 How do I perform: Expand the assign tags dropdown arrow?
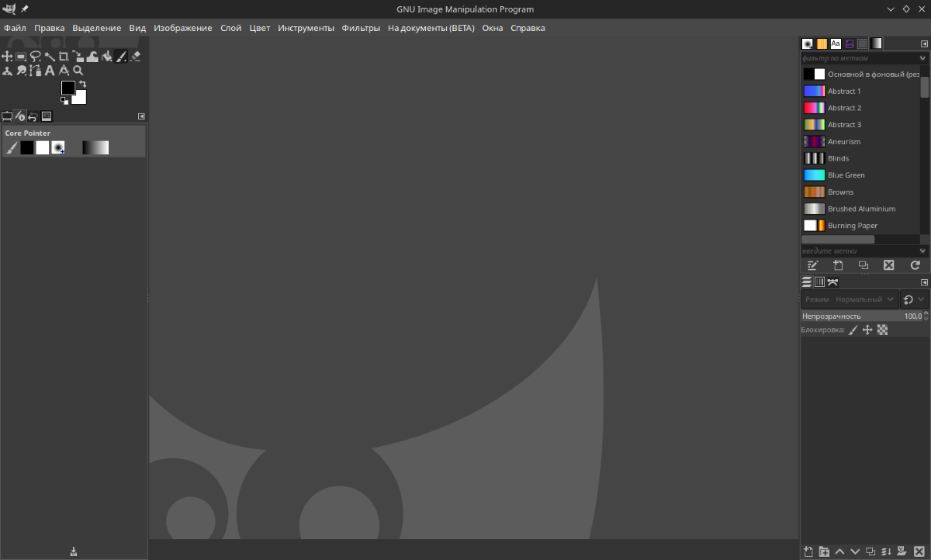[x=923, y=251]
